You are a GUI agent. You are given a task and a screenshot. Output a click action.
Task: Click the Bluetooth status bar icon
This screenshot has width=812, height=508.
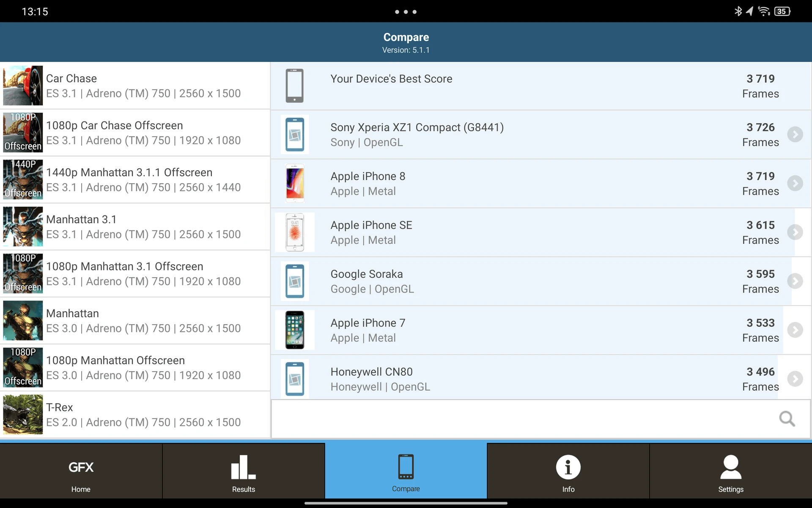pyautogui.click(x=738, y=11)
